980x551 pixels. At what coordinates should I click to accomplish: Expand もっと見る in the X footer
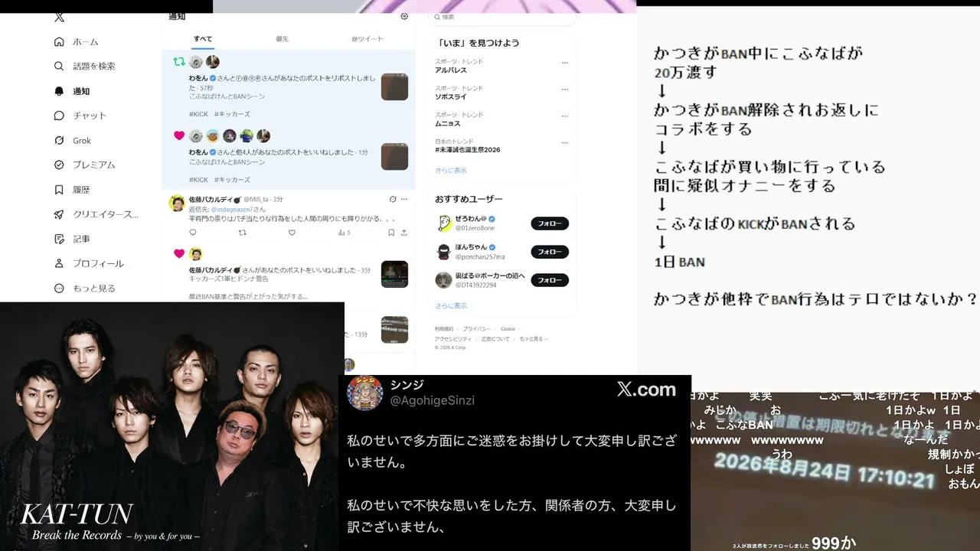tap(532, 338)
